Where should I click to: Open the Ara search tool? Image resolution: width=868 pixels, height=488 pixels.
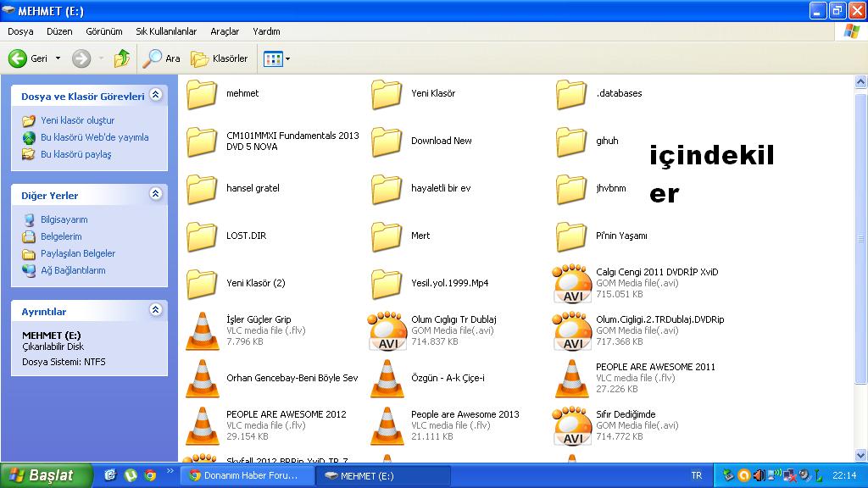(162, 58)
